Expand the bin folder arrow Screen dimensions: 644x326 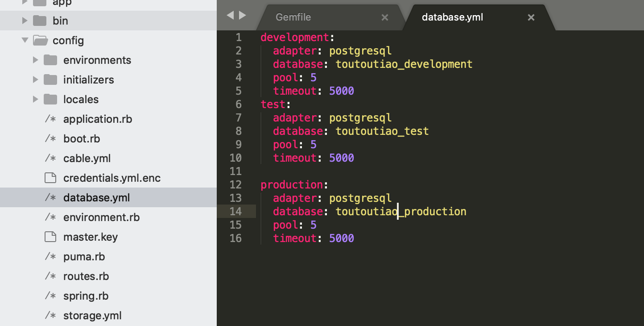point(25,21)
